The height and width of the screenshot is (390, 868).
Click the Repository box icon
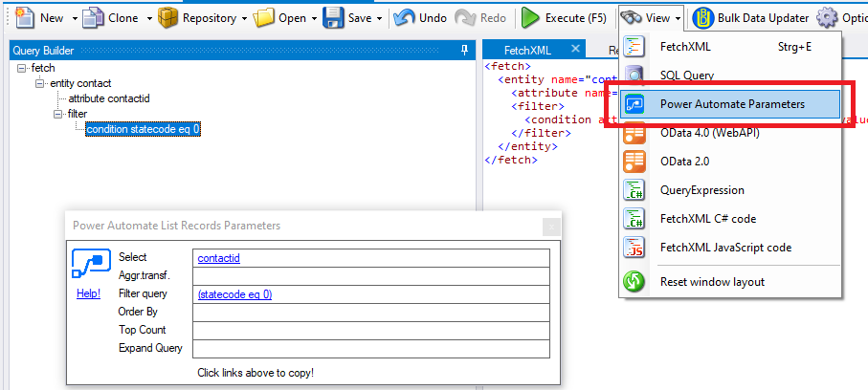(x=167, y=18)
